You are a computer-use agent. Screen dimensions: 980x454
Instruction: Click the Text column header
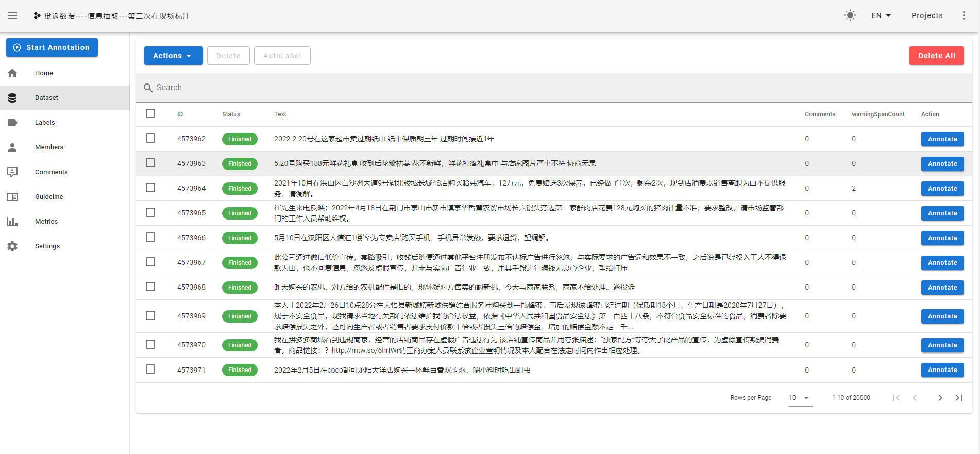[x=280, y=114]
